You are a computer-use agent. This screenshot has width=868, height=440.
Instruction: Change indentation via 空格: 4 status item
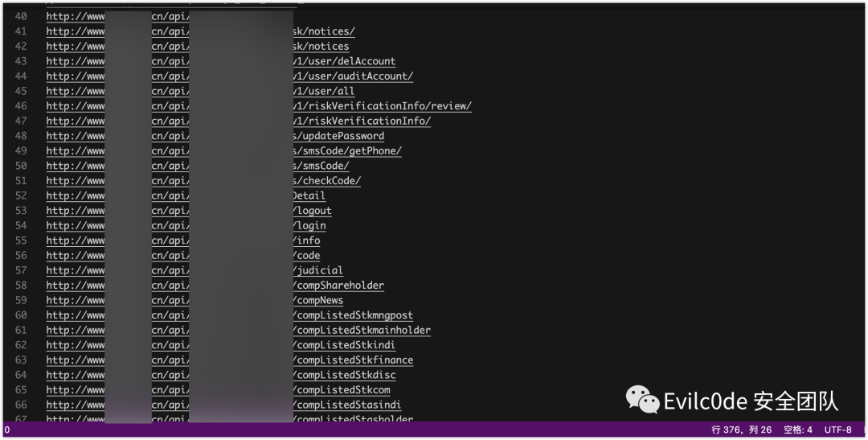[798, 430]
